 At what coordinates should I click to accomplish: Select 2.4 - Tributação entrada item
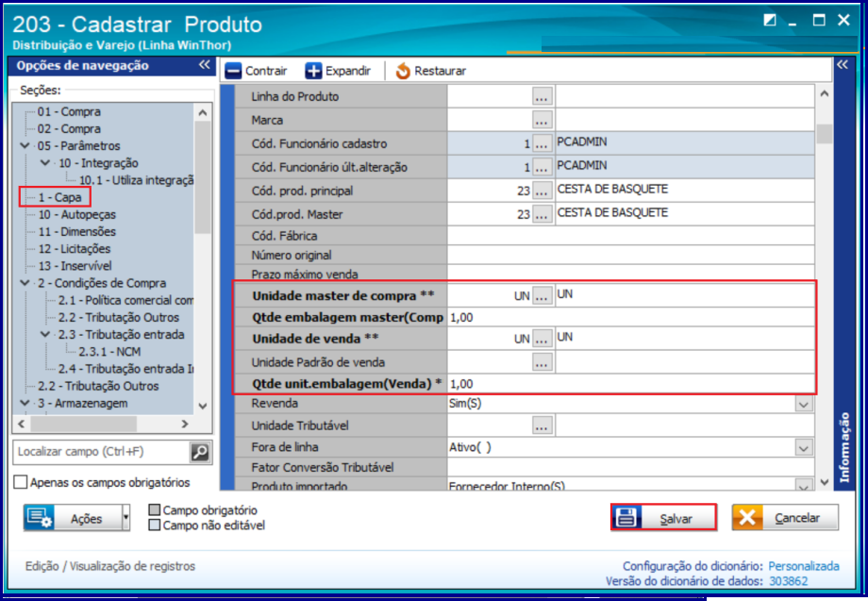[125, 369]
